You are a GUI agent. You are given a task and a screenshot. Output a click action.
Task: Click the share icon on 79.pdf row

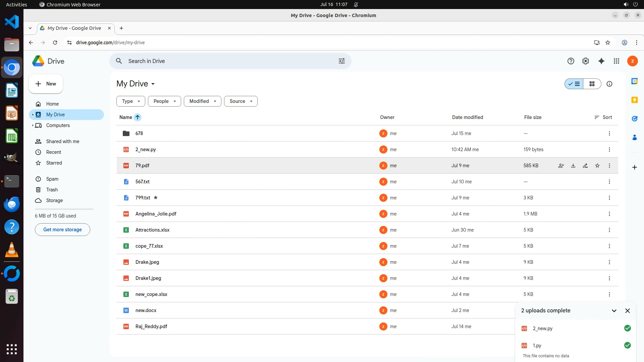[561, 166]
